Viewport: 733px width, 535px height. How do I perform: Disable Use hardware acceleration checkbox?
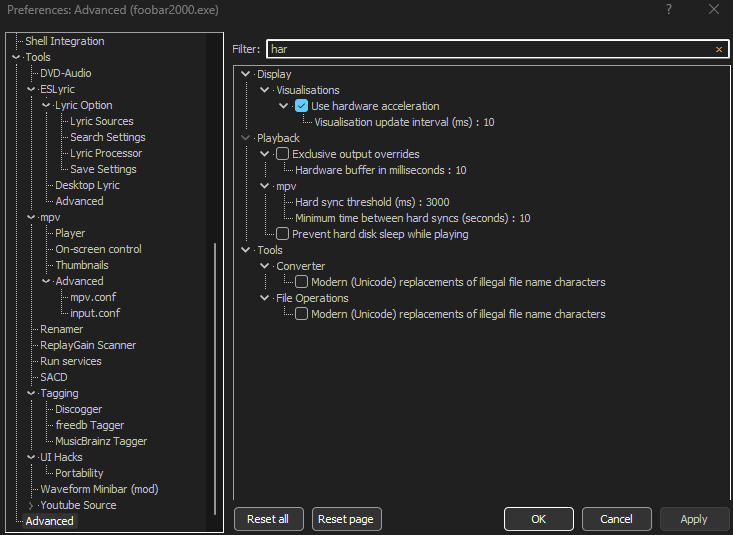tap(302, 106)
